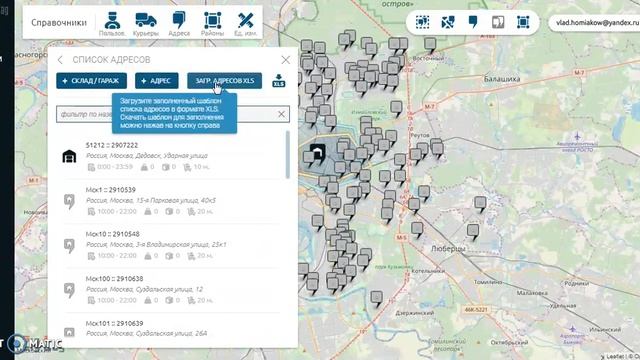Click the address marker near Восточный on the map
The width and height of the screenshot is (640, 360).
430,44
